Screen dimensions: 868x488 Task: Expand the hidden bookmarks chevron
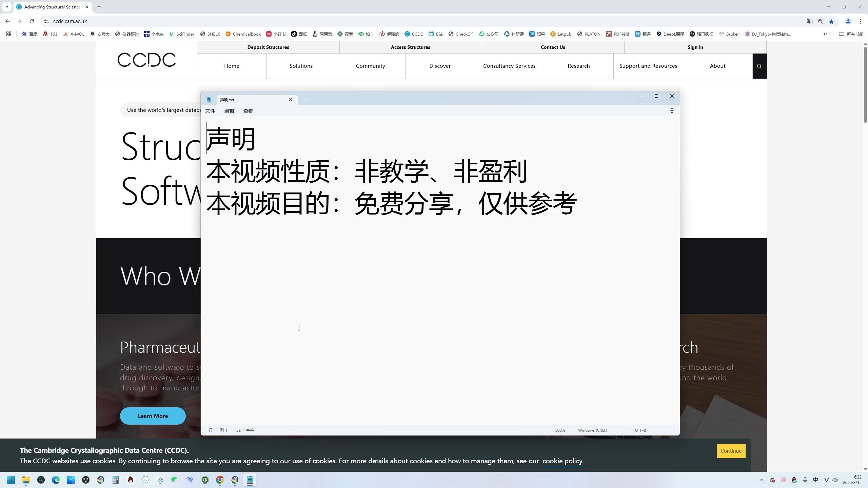tap(825, 34)
